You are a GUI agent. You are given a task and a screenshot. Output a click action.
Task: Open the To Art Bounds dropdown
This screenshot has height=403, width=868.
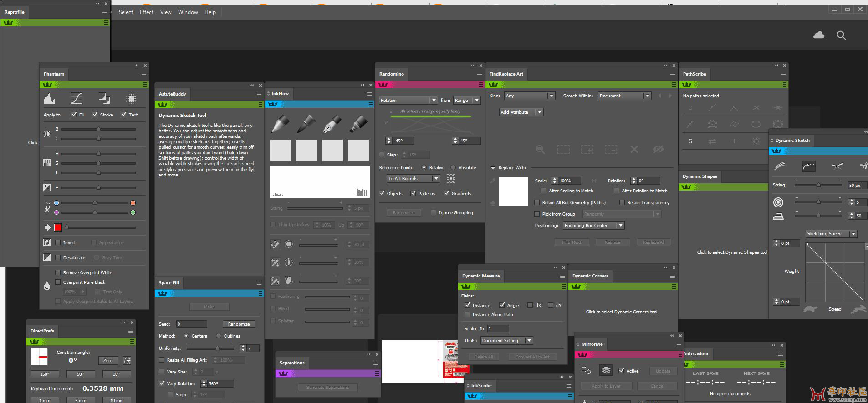tap(413, 178)
